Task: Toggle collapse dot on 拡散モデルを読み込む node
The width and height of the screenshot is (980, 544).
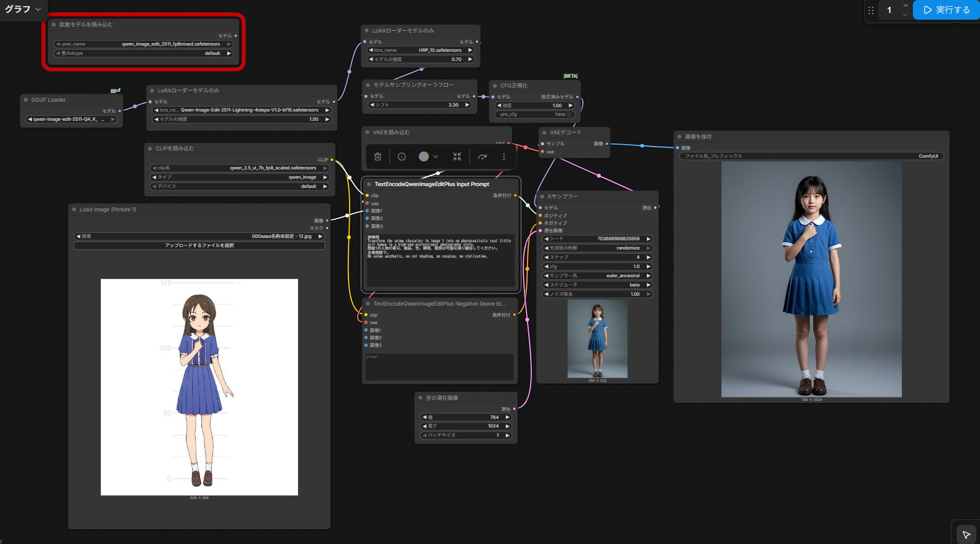Action: [x=54, y=25]
